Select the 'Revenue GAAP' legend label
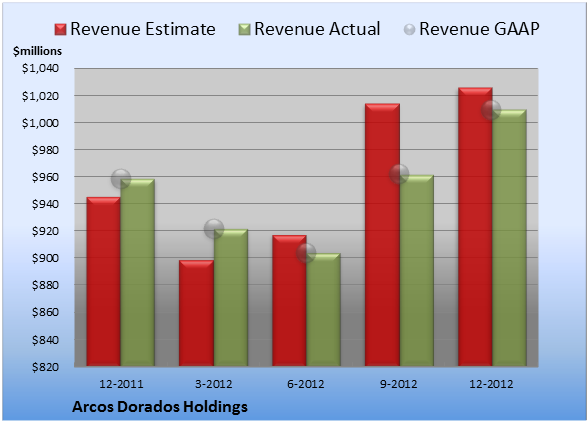This screenshot has height=422, width=588. pyautogui.click(x=479, y=29)
